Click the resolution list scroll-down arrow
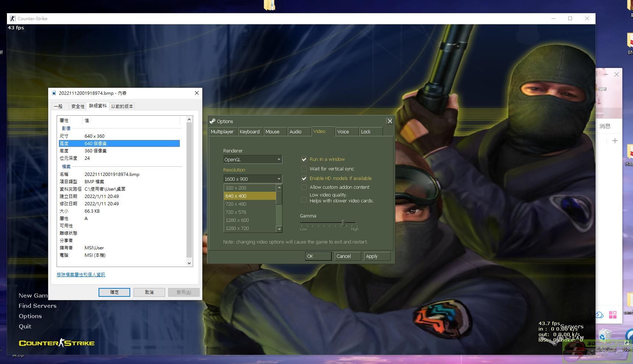 (x=279, y=229)
